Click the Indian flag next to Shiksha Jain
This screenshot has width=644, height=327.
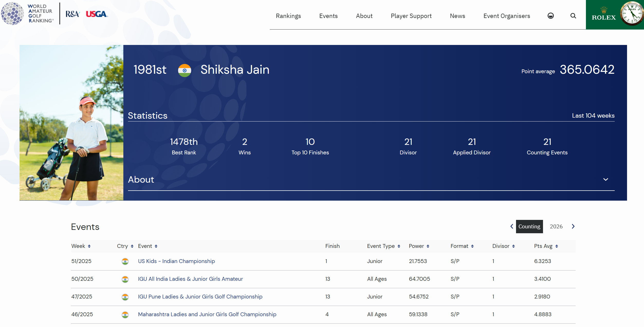coord(185,70)
